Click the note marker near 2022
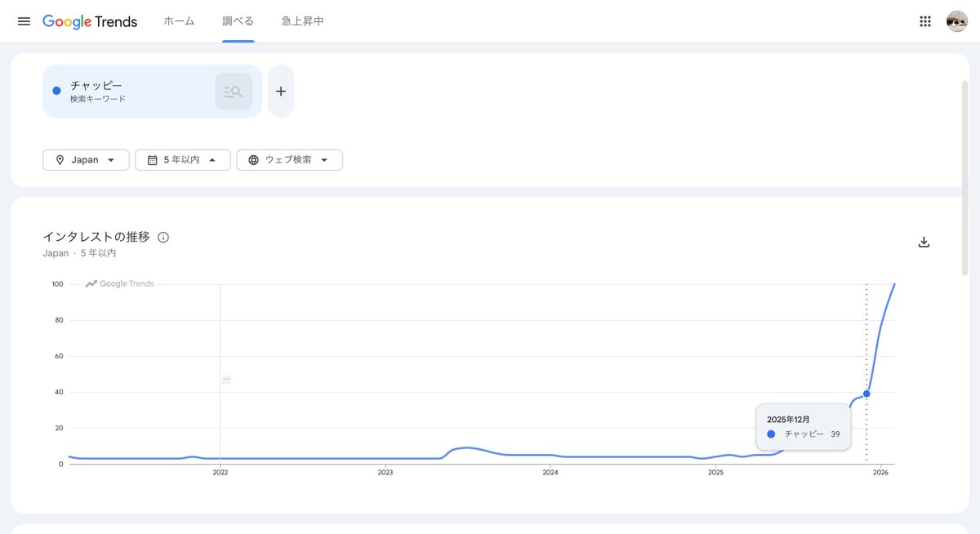 pyautogui.click(x=226, y=380)
